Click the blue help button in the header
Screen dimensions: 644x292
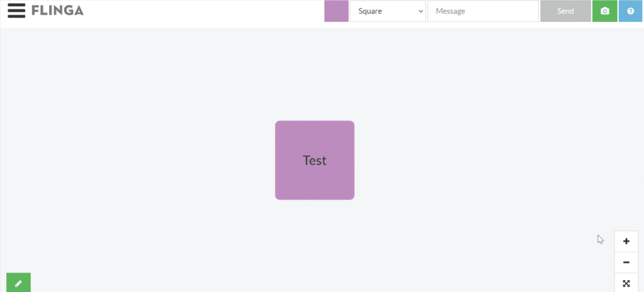coord(631,11)
